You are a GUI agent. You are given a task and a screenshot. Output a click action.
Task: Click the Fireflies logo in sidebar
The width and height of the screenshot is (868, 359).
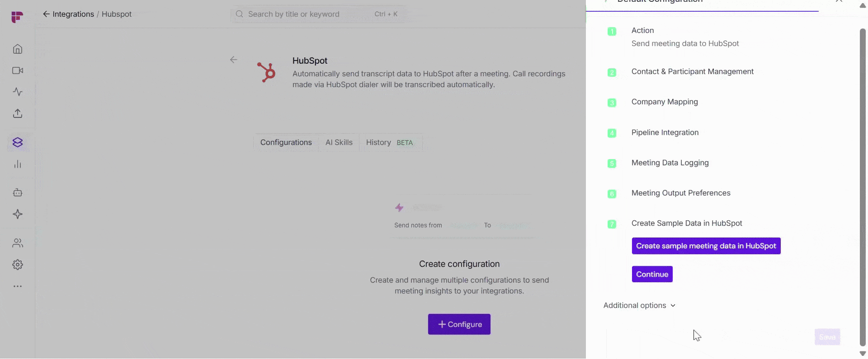click(17, 17)
